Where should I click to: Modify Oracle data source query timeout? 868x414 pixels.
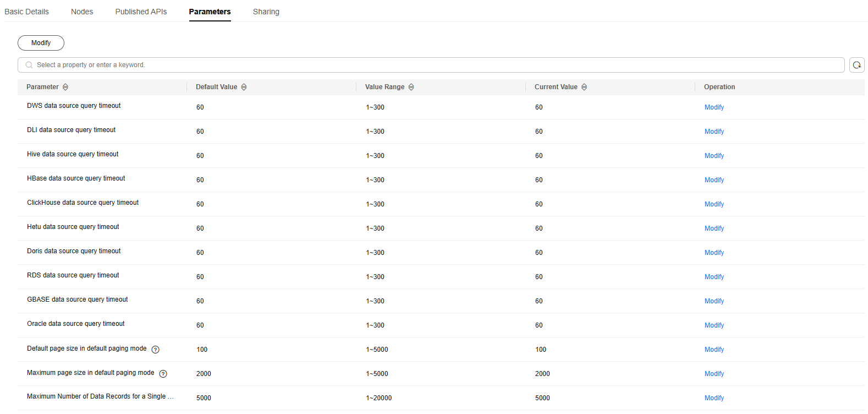(714, 325)
